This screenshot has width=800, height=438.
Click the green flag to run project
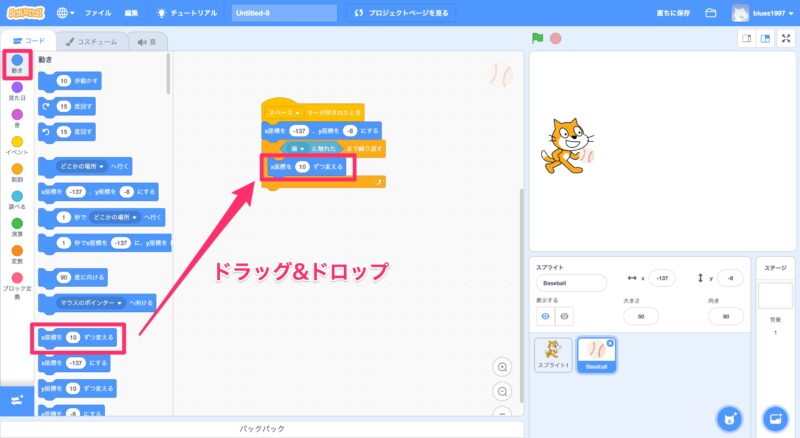pos(537,39)
